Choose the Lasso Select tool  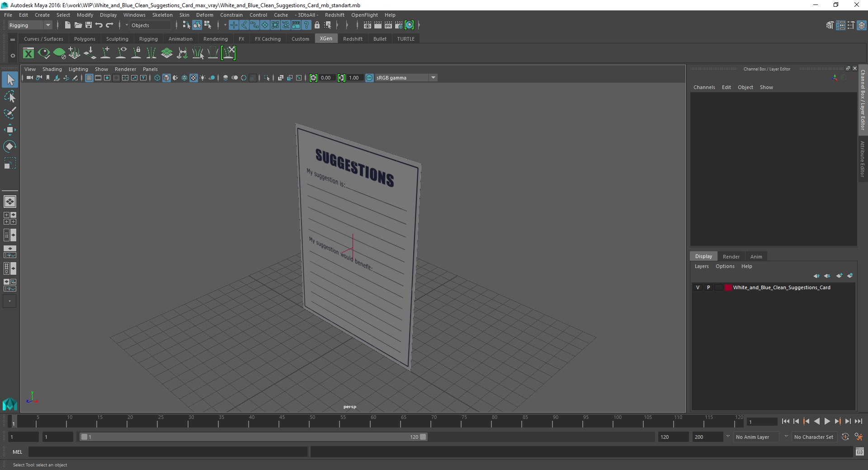click(x=10, y=97)
